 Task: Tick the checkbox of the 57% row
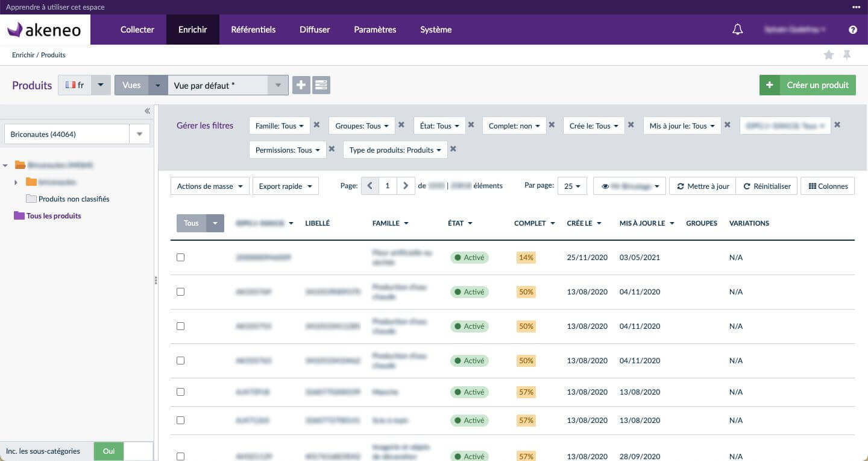point(180,392)
